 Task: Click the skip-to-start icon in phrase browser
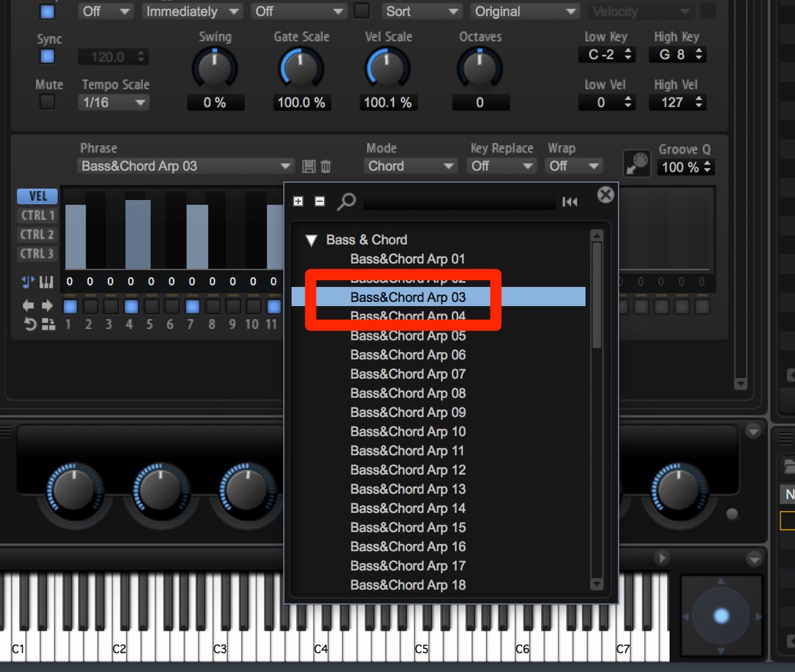click(x=570, y=202)
